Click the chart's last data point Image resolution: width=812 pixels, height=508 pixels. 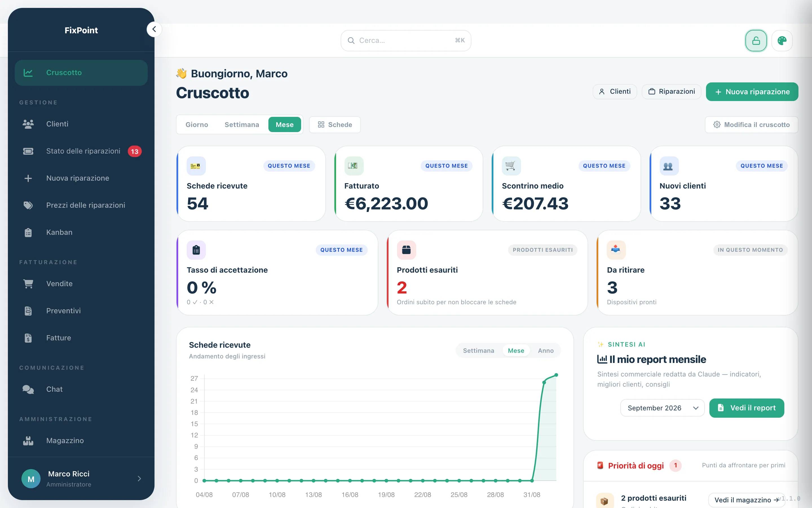click(556, 375)
